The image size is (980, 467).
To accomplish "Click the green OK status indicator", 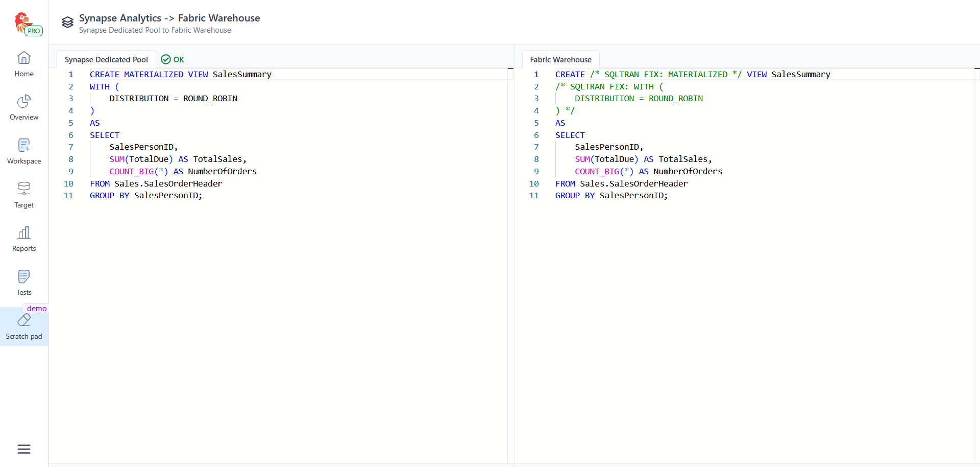I will (x=173, y=60).
